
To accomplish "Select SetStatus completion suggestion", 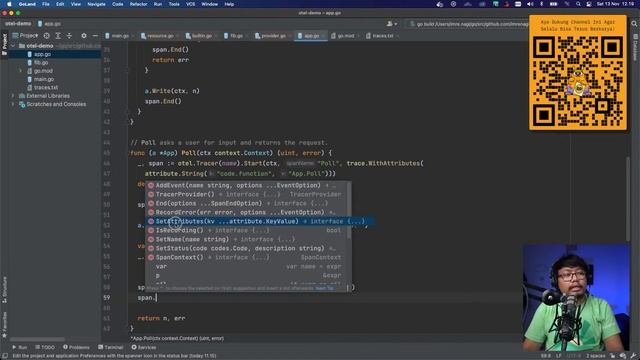I will [247, 248].
